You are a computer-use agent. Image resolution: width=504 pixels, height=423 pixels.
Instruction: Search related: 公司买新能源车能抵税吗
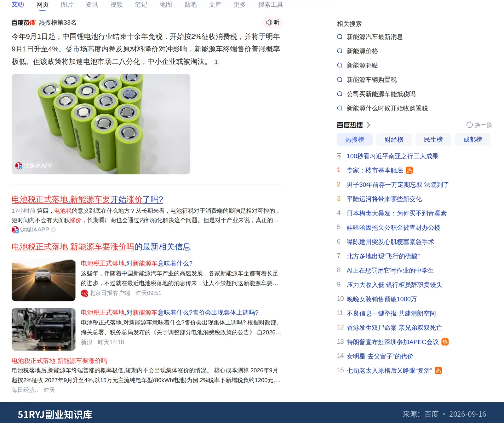[x=381, y=94]
